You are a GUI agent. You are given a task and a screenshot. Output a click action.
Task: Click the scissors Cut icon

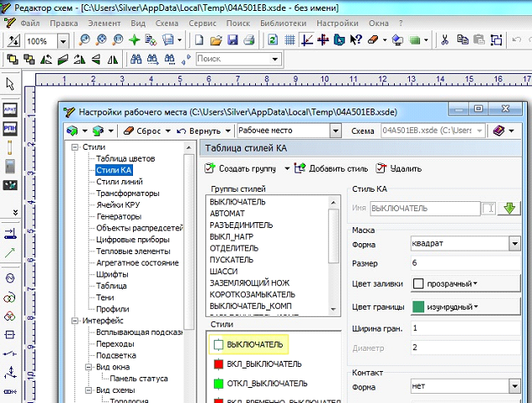(x=445, y=40)
